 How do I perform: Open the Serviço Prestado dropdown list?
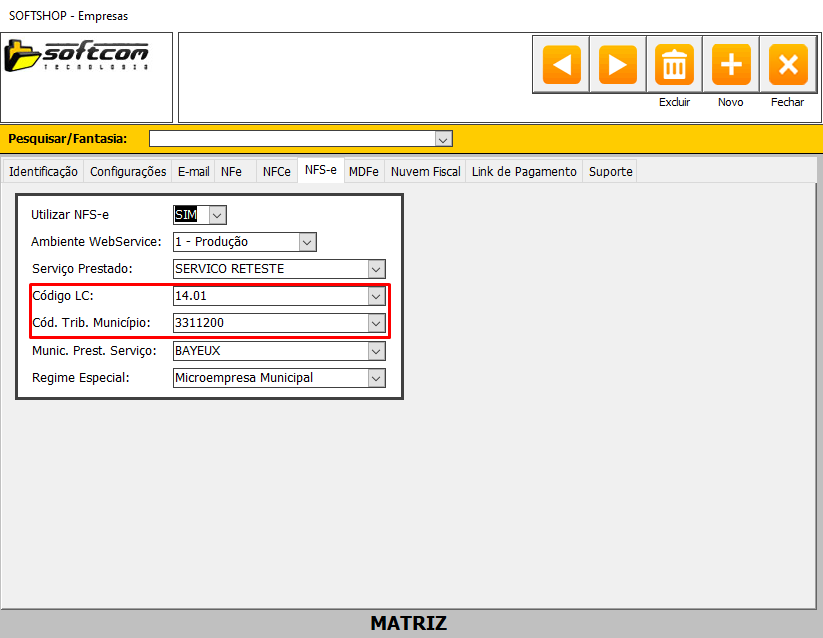pos(376,269)
